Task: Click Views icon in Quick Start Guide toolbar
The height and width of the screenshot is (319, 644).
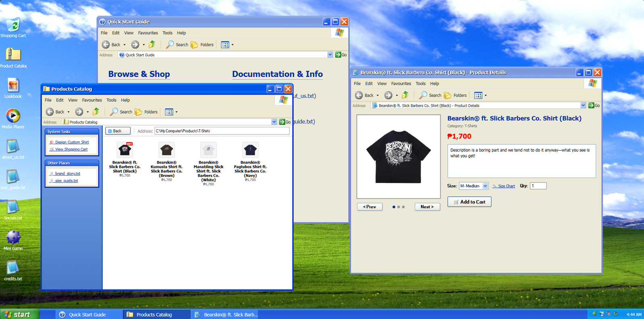Action: [225, 45]
